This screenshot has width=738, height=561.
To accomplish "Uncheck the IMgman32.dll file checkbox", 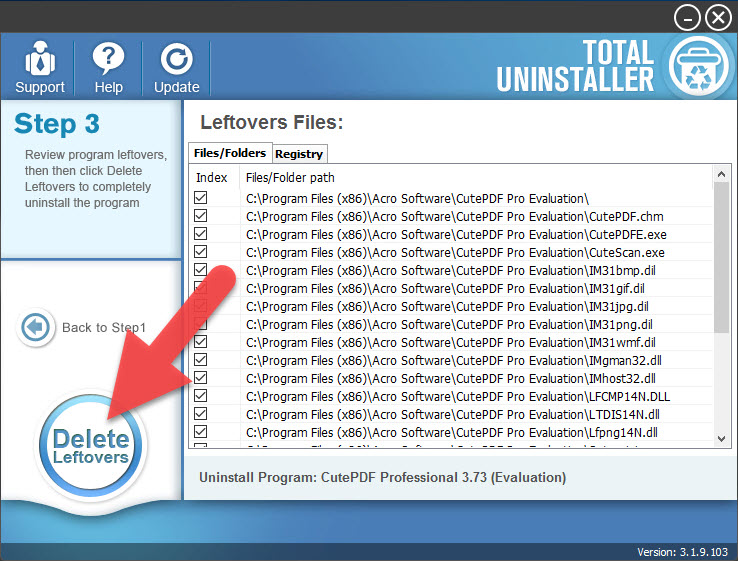I will point(201,360).
